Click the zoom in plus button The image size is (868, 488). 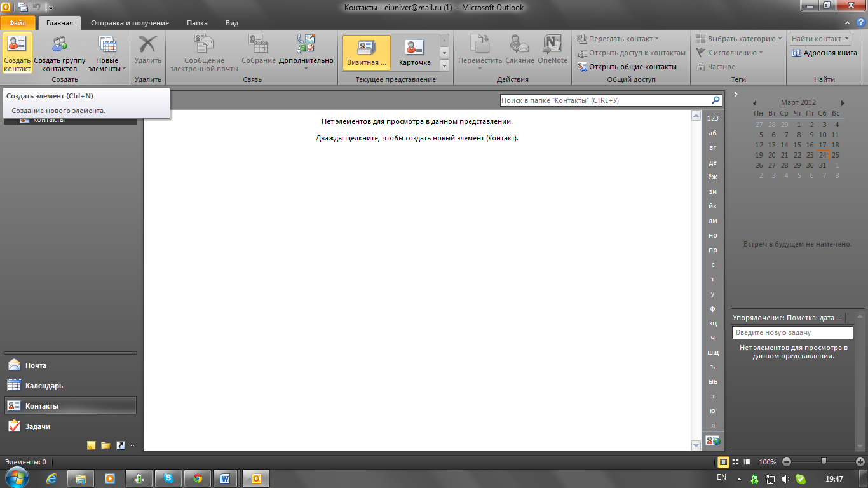[x=860, y=462]
